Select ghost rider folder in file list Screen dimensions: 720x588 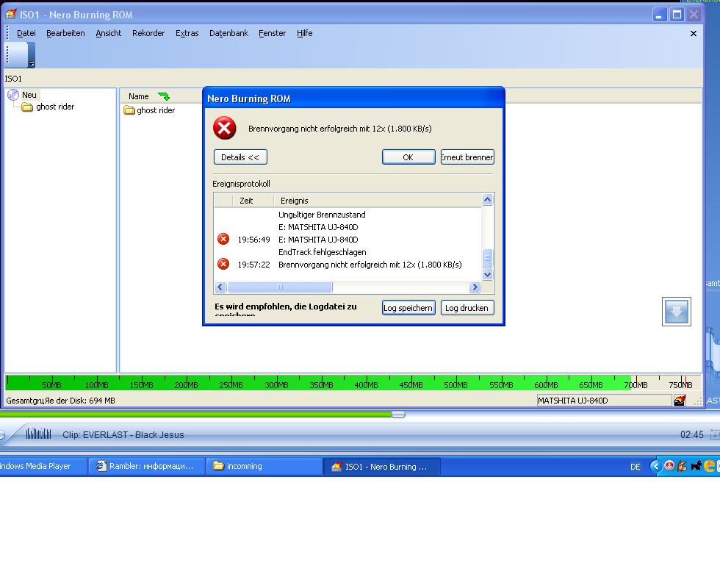pos(150,110)
